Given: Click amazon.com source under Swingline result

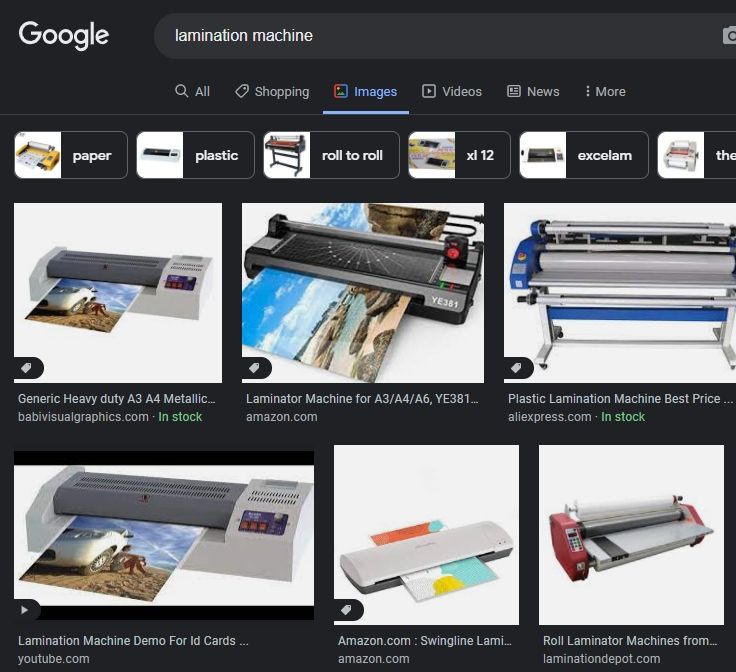Looking at the screenshot, I should click(x=374, y=659).
